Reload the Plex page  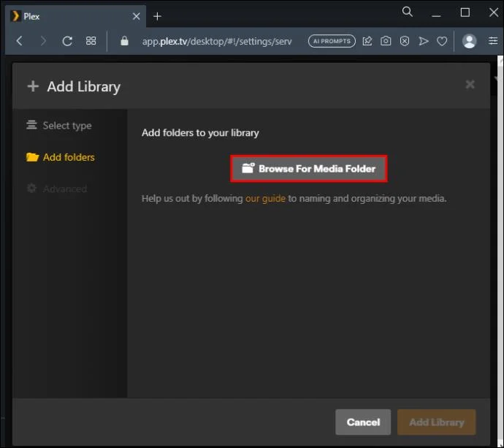67,41
